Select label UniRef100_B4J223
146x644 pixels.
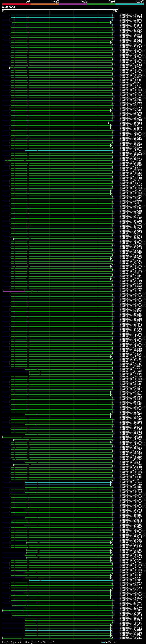131,354
